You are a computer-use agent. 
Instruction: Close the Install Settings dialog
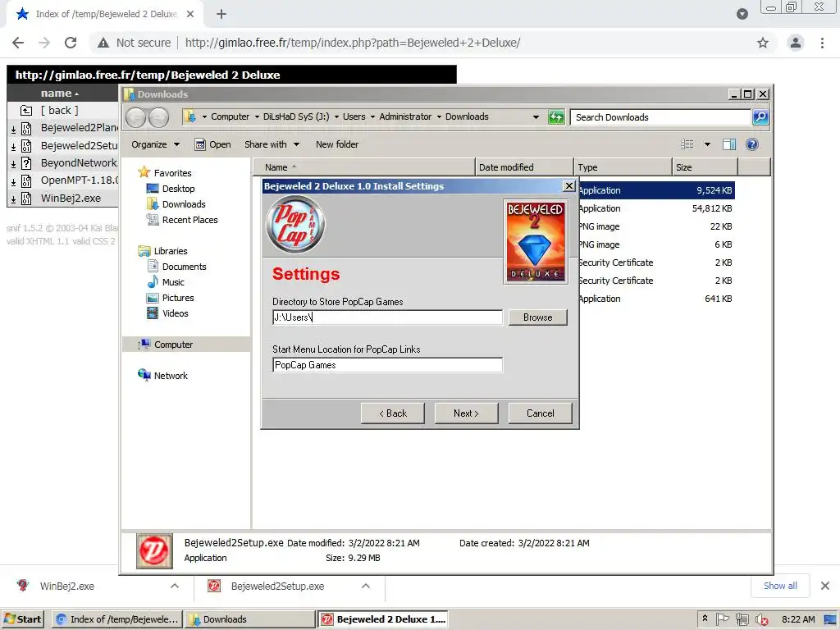(569, 186)
